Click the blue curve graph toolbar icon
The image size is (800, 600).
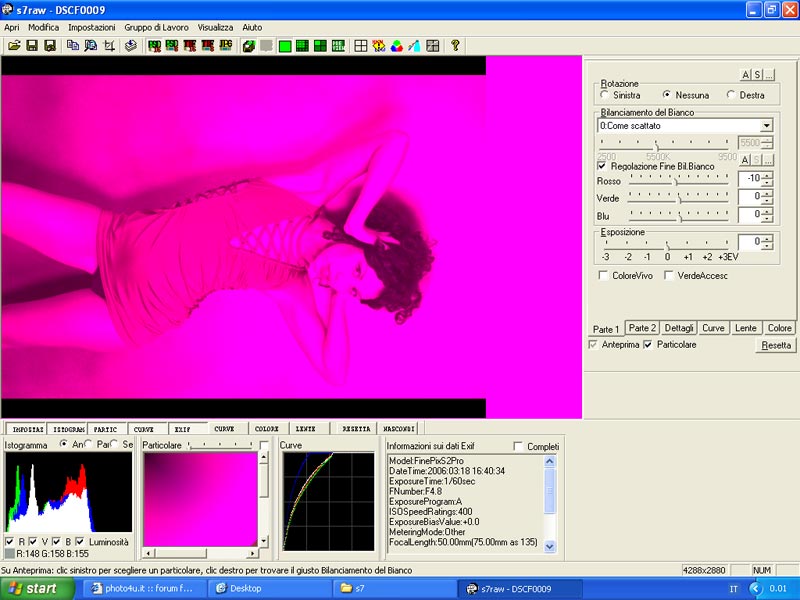tap(414, 46)
